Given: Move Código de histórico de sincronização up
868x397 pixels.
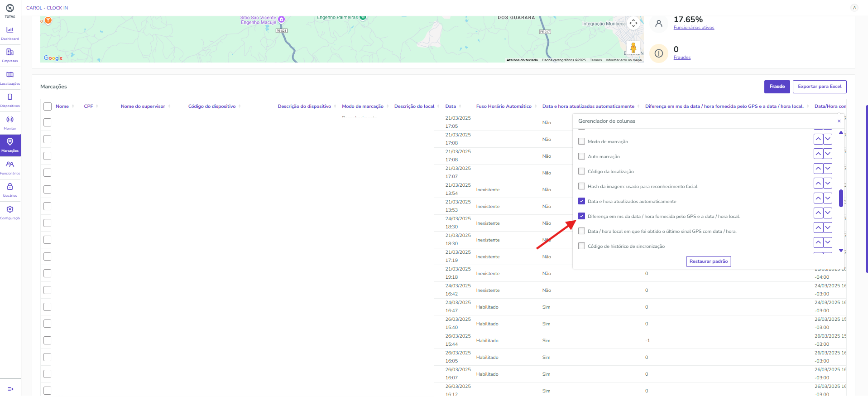Looking at the screenshot, I should 818,242.
